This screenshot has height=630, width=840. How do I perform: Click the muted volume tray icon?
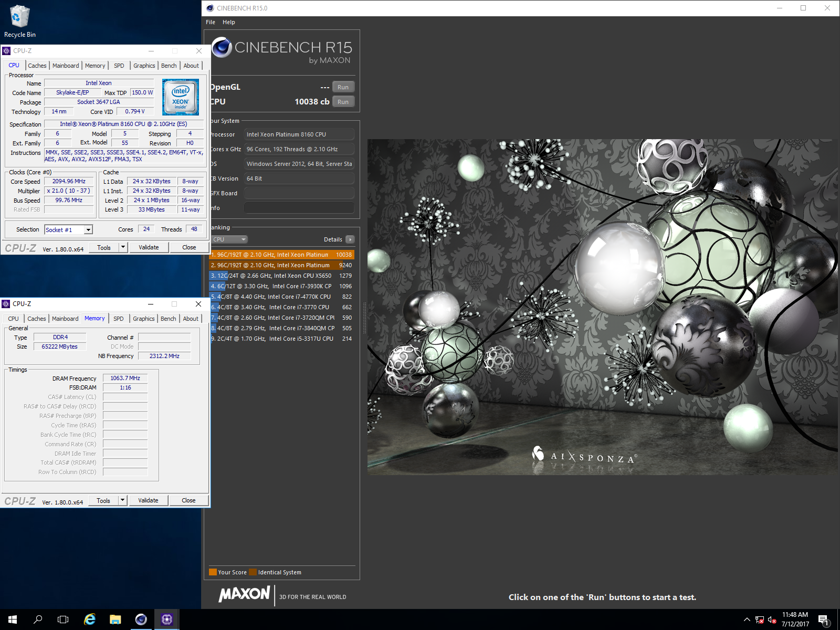[x=772, y=619]
